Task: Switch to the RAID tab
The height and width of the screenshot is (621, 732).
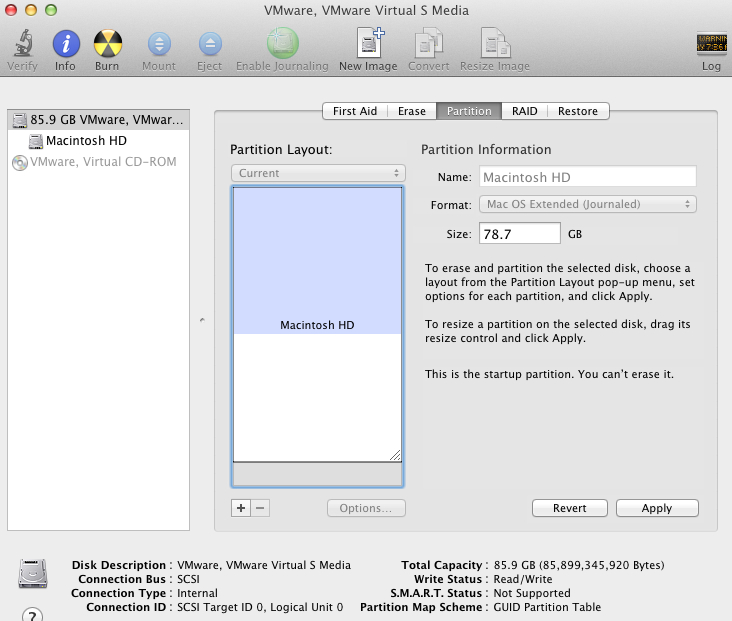Action: [525, 111]
